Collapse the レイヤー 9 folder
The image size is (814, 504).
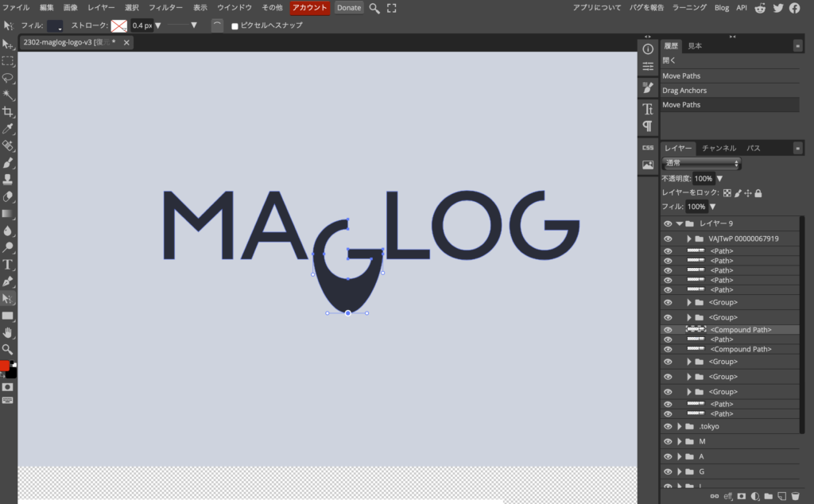[x=679, y=223]
